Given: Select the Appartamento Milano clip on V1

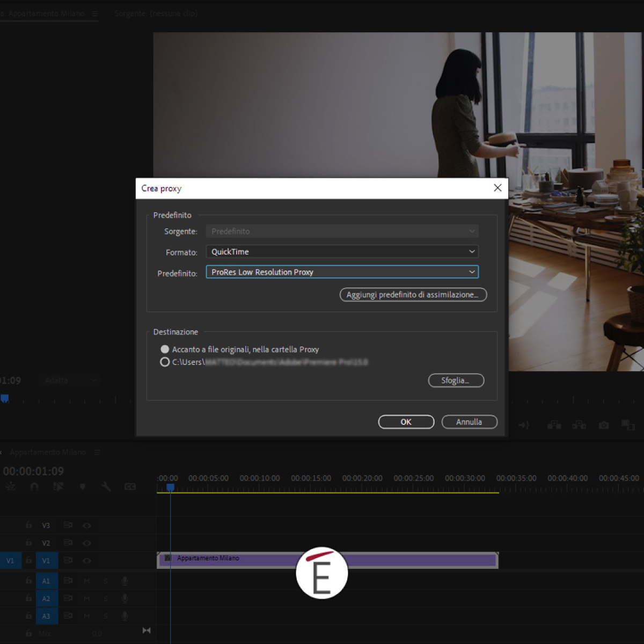Looking at the screenshot, I should [327, 560].
